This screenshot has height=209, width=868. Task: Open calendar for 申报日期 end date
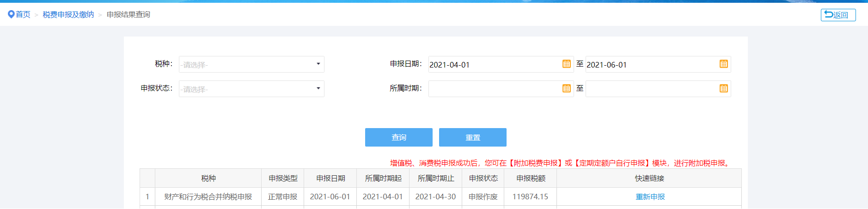[x=723, y=64]
